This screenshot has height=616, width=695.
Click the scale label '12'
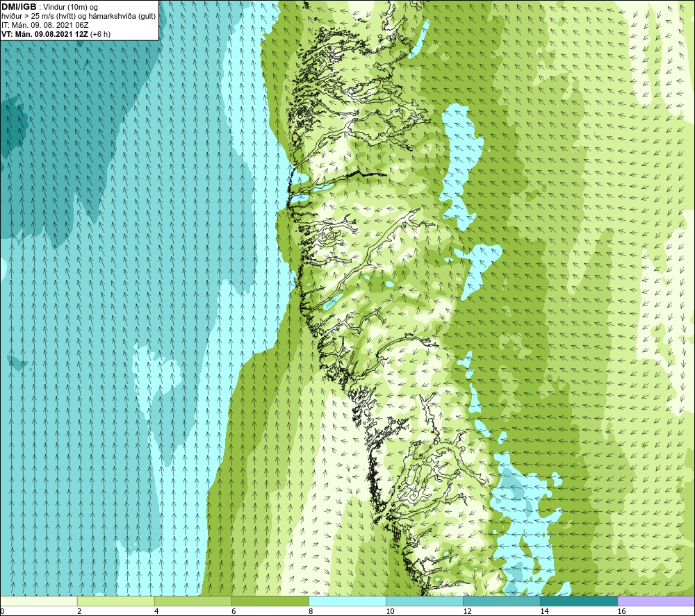467,612
